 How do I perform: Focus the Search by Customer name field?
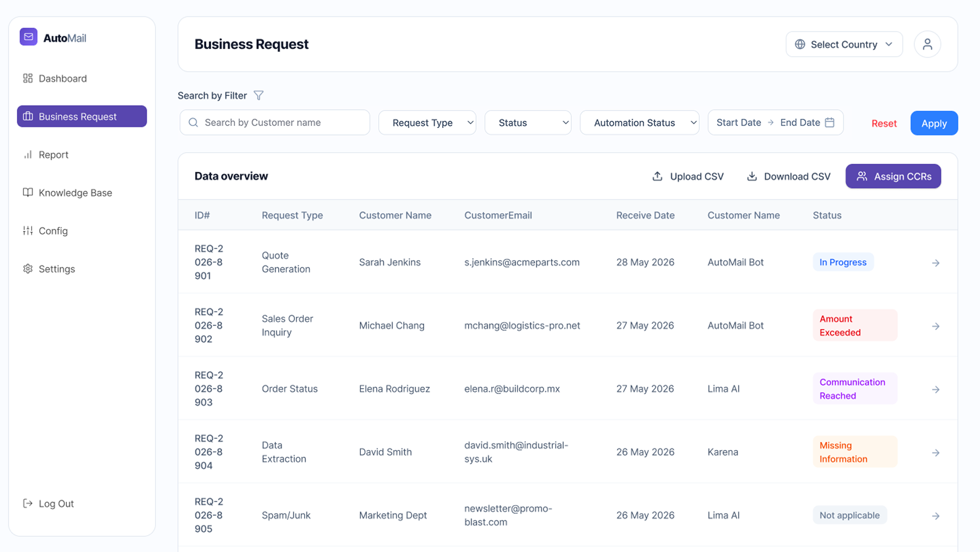275,122
